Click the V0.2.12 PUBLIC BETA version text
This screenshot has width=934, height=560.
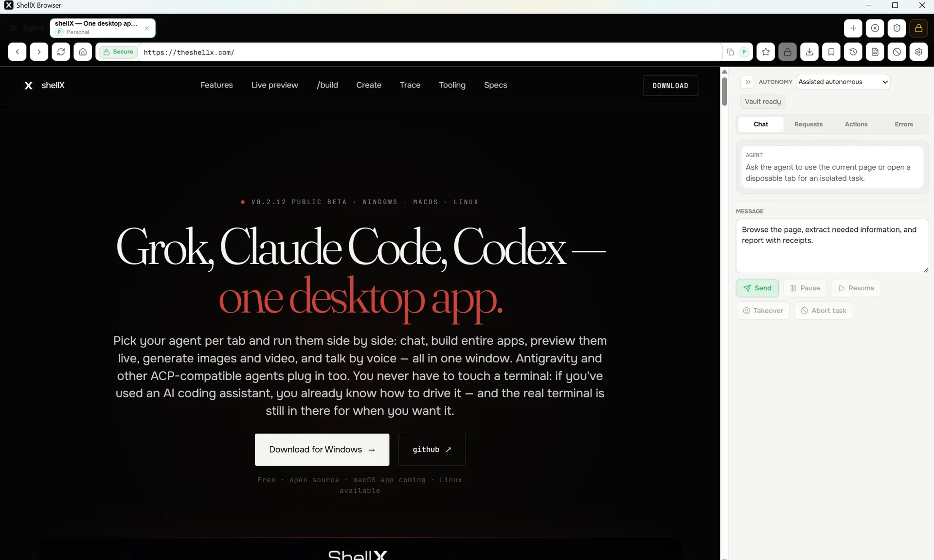click(x=299, y=202)
